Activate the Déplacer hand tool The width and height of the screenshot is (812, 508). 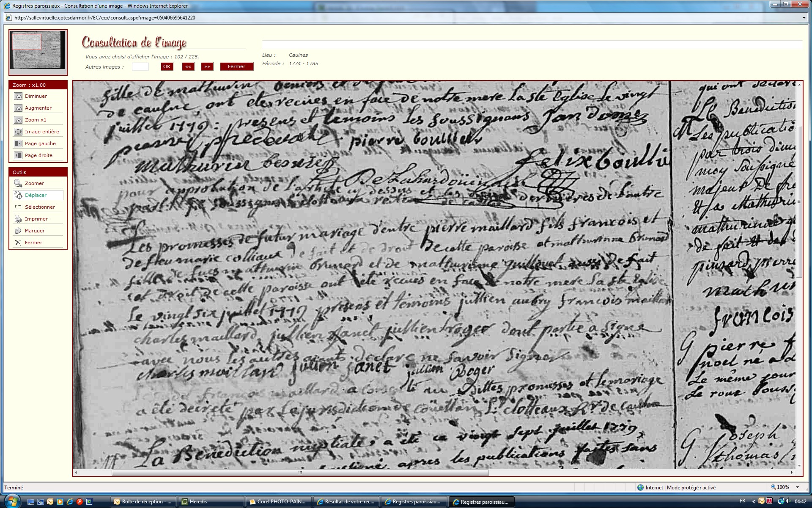coord(18,195)
